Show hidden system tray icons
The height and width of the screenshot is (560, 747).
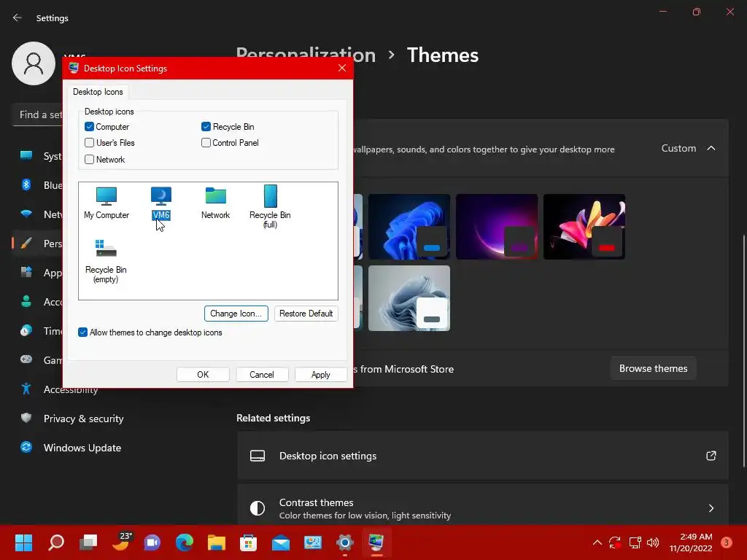[597, 542]
